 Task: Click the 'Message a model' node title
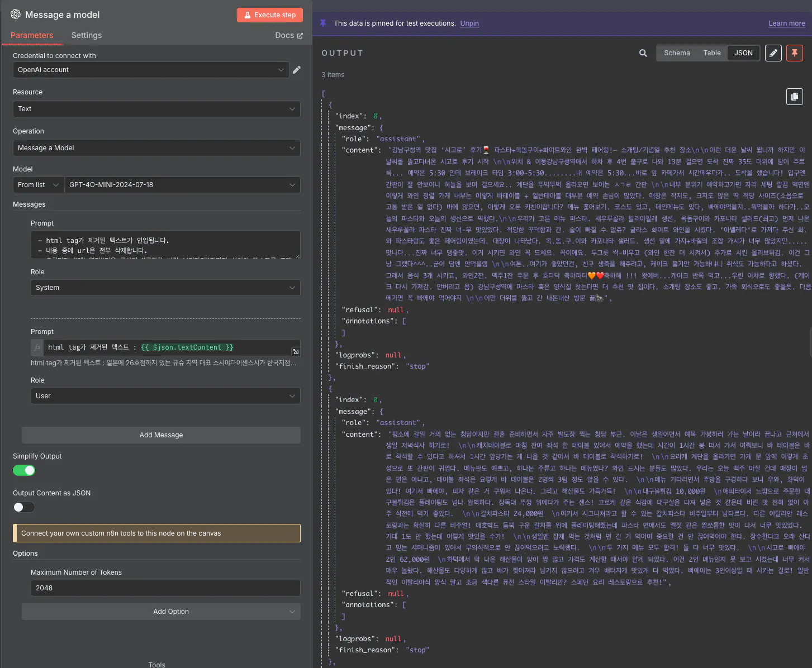(x=63, y=15)
